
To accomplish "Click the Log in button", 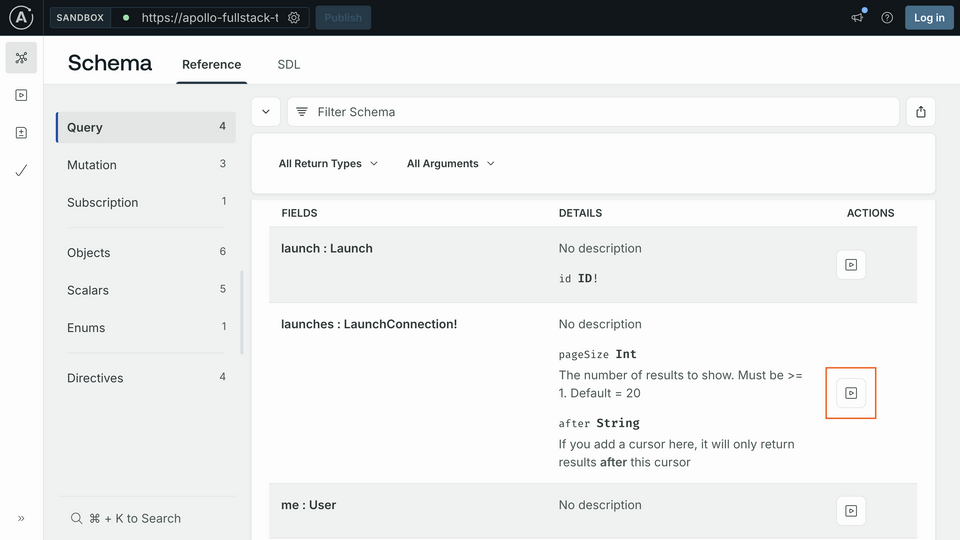I will [x=929, y=18].
